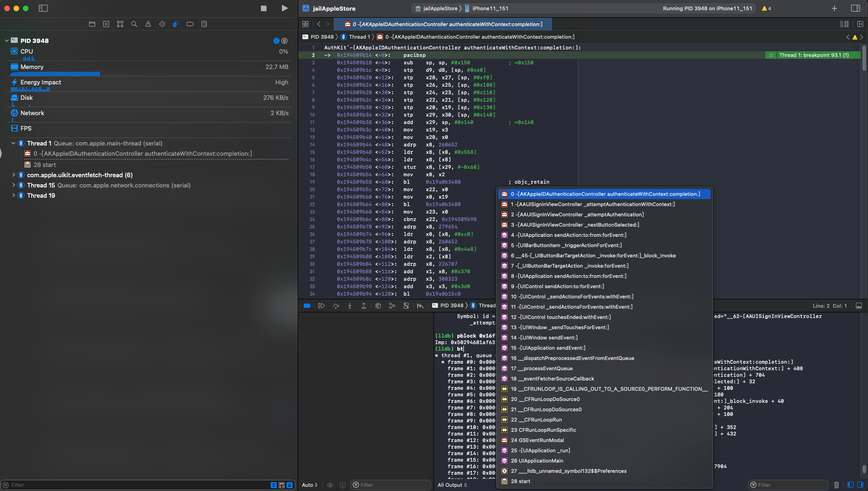
Task: Open the PID 3948 jump bar segment
Action: 318,37
